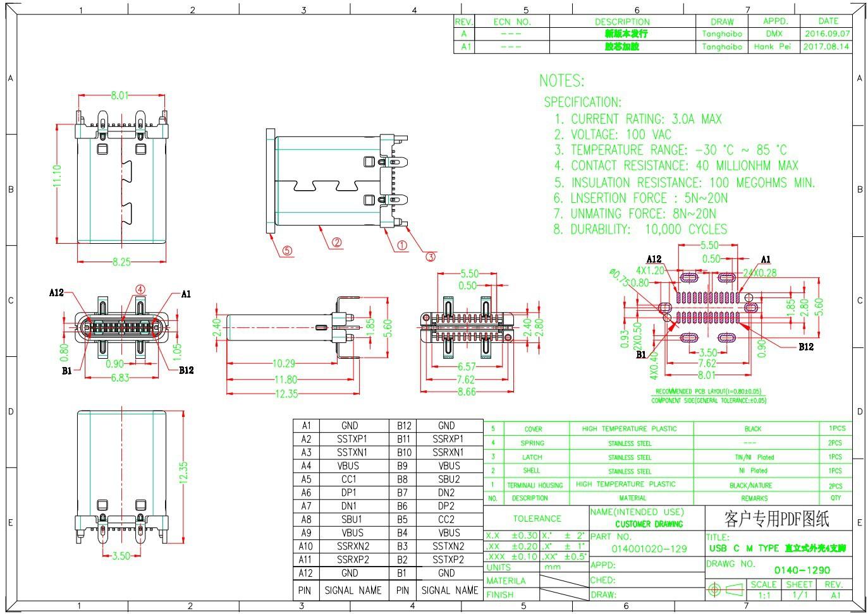This screenshot has height=614, width=868.
Task: Click the 11.10 height dimension
Action: point(57,175)
